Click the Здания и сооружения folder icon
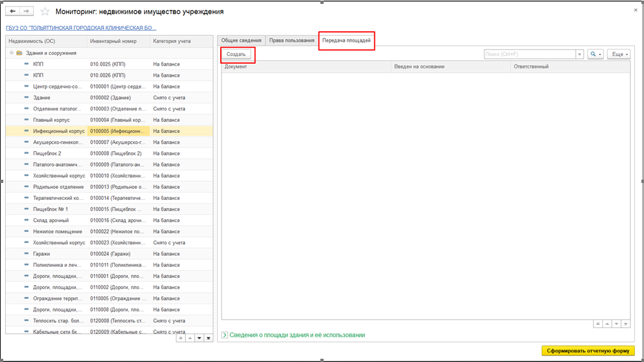The height and width of the screenshot is (362, 644). (x=20, y=53)
